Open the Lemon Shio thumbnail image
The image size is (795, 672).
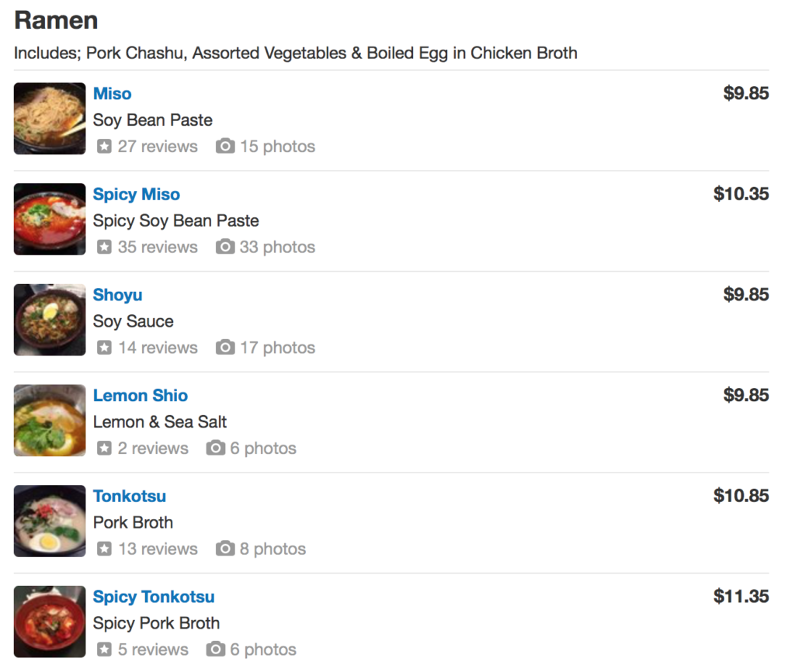point(50,420)
